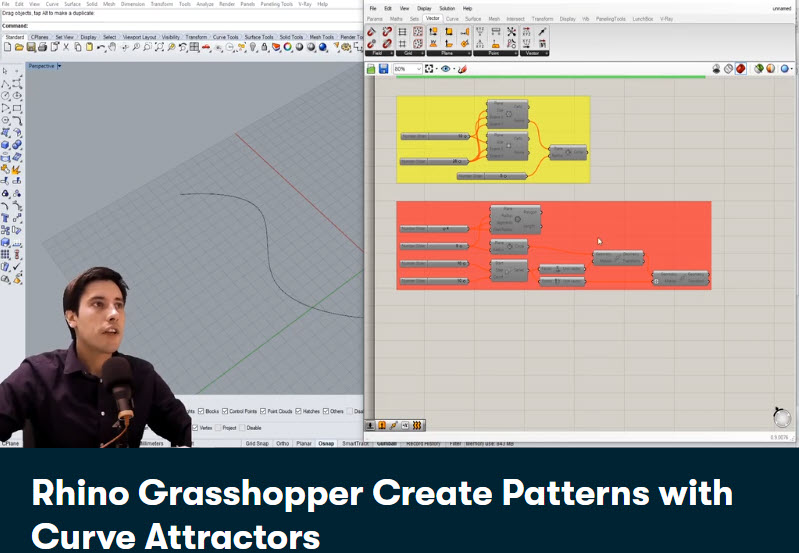799x553 pixels.
Task: Select the Pan hand tool in Rhino
Action: (x=112, y=47)
